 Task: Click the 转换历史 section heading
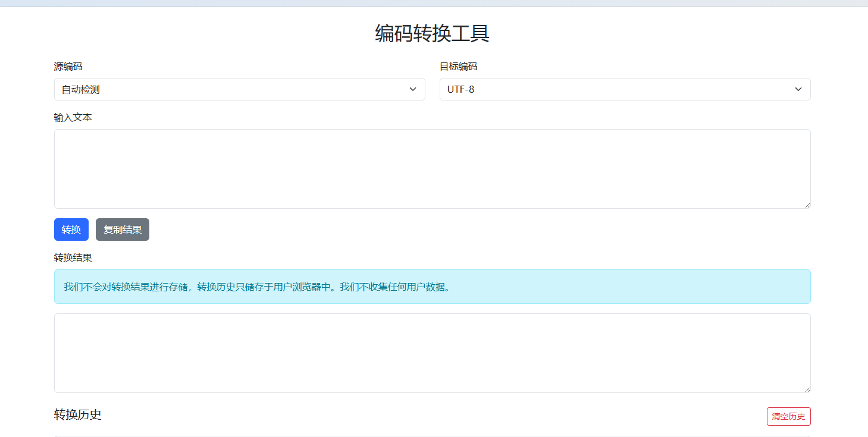click(77, 415)
